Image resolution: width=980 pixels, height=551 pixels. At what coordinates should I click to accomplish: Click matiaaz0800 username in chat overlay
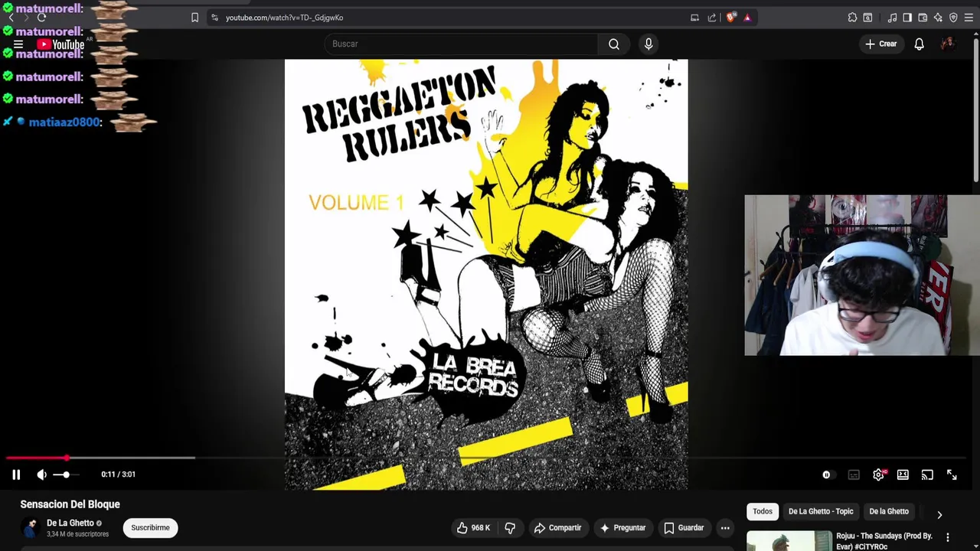coord(64,122)
